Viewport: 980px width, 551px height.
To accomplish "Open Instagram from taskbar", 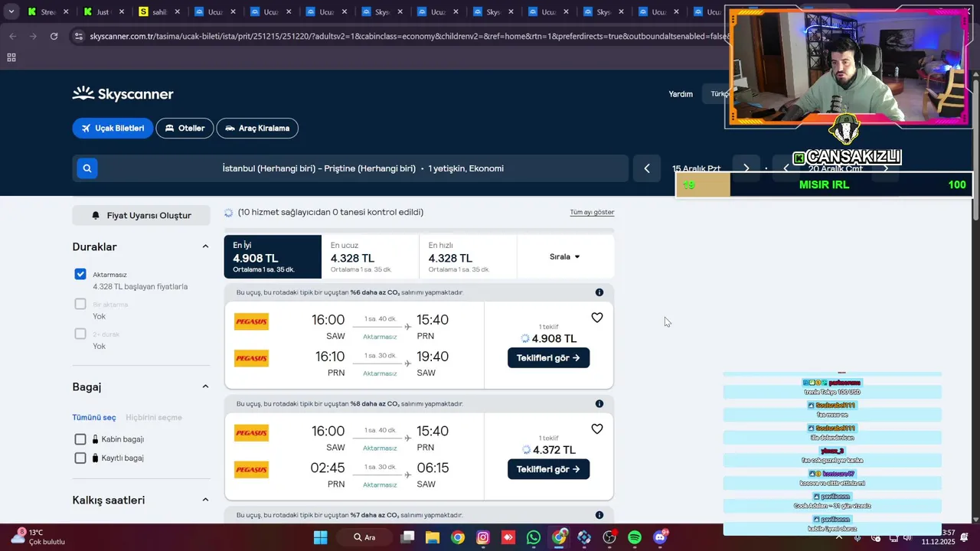I will (482, 537).
